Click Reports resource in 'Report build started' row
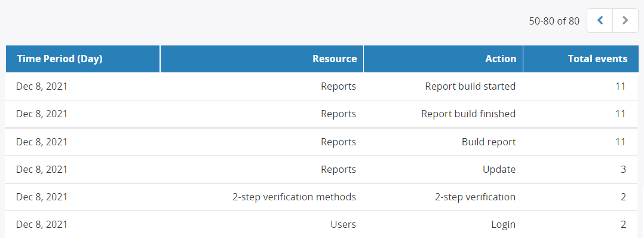Image resolution: width=644 pixels, height=238 pixels. tap(338, 86)
